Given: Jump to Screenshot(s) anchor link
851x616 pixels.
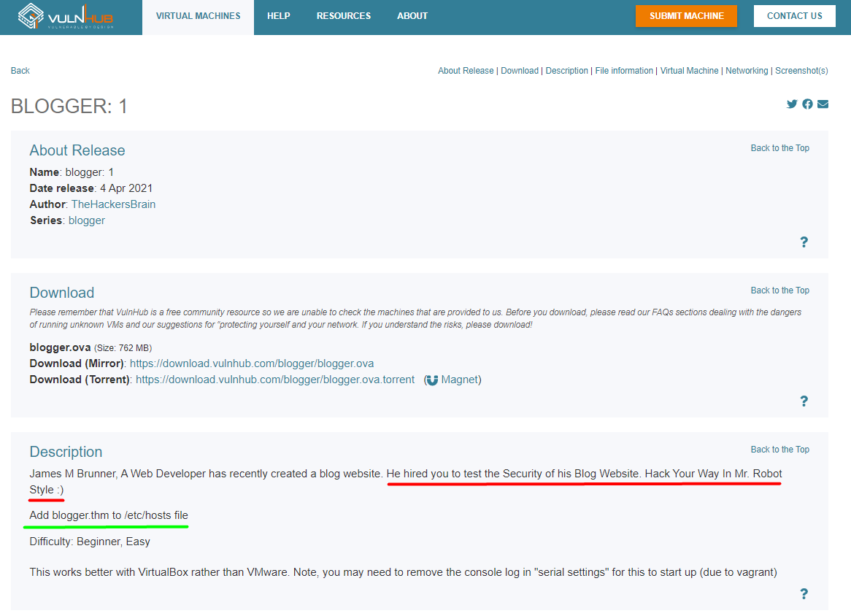Looking at the screenshot, I should click(x=801, y=71).
